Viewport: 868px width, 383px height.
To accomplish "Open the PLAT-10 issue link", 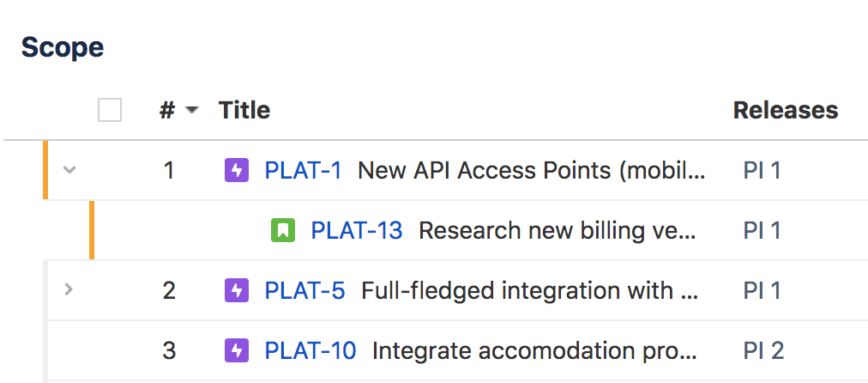I will coord(310,350).
